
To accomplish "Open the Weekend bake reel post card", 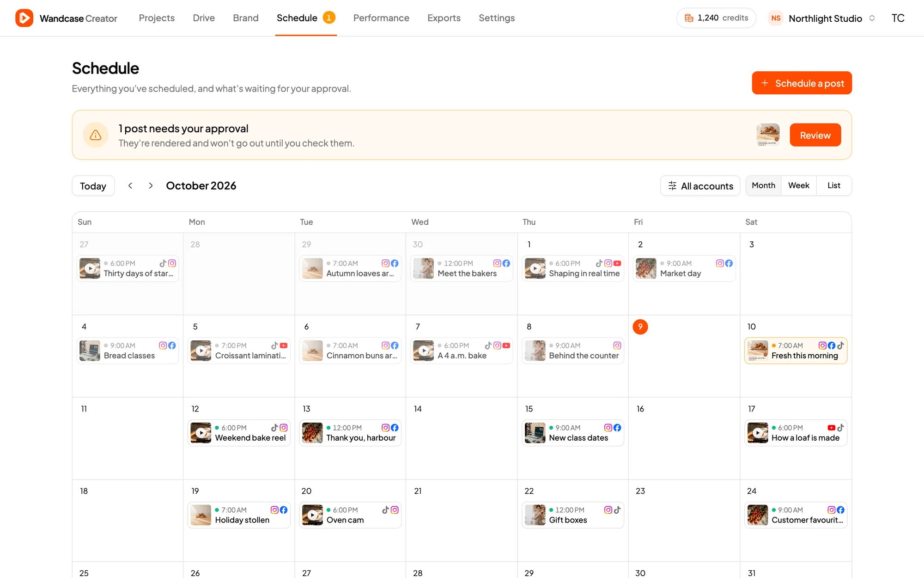I will [239, 433].
